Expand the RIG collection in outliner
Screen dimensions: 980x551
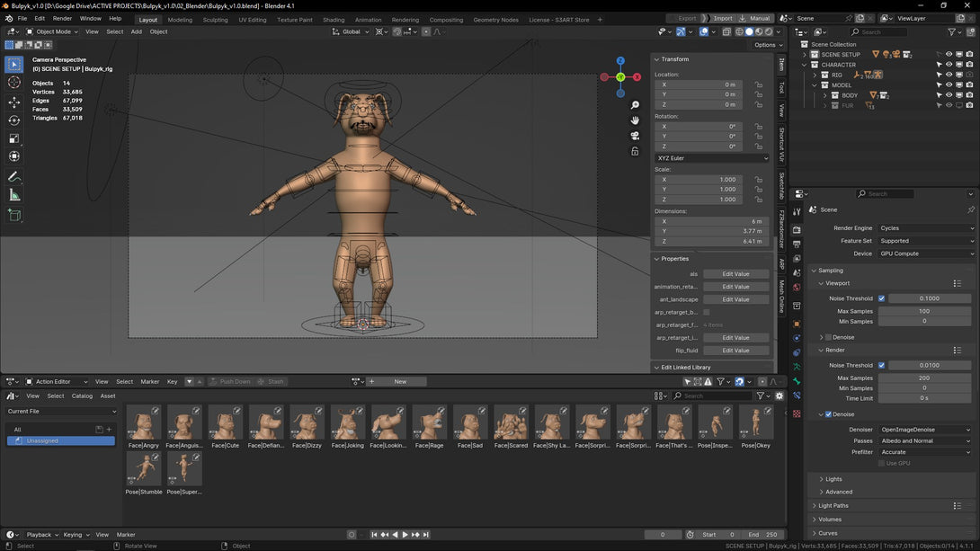pos(815,75)
